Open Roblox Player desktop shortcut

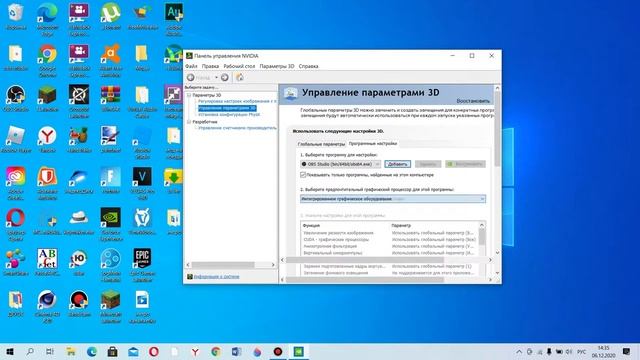[x=16, y=139]
